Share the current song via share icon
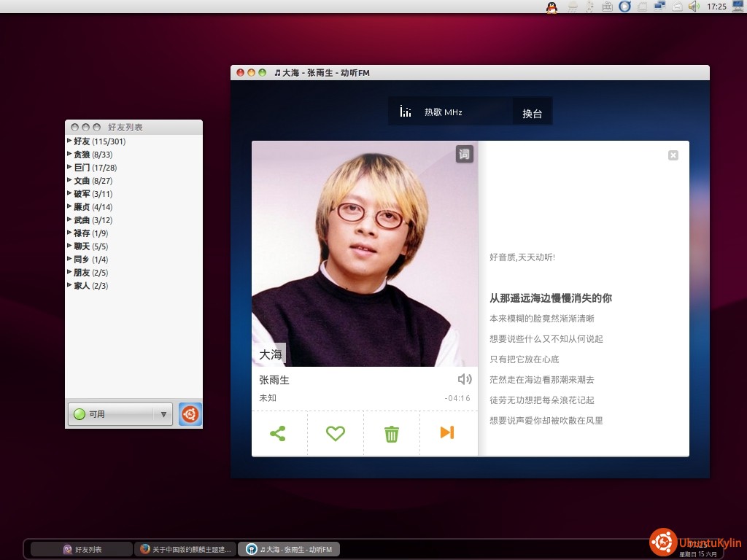Image resolution: width=747 pixels, height=560 pixels. point(278,433)
